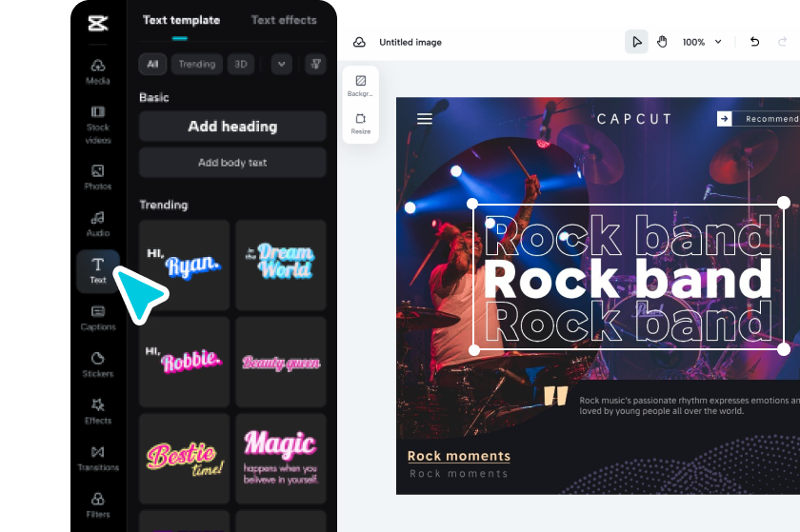Click the cloud save icon
The width and height of the screenshot is (800, 532).
[359, 42]
